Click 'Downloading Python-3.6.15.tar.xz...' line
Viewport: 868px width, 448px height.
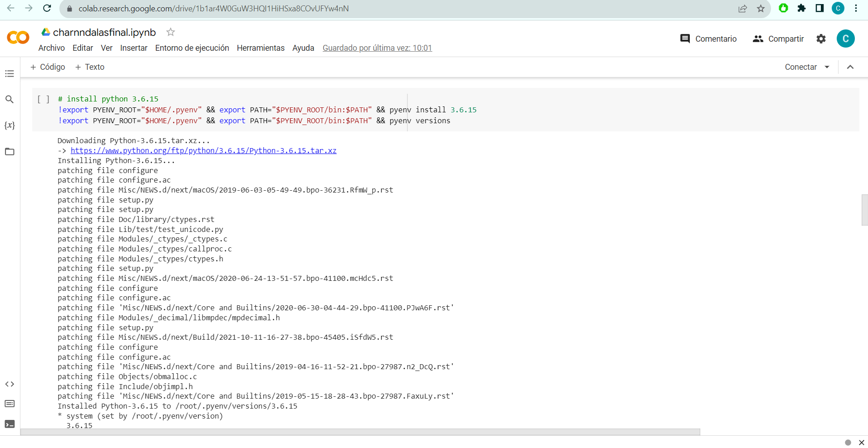click(134, 140)
